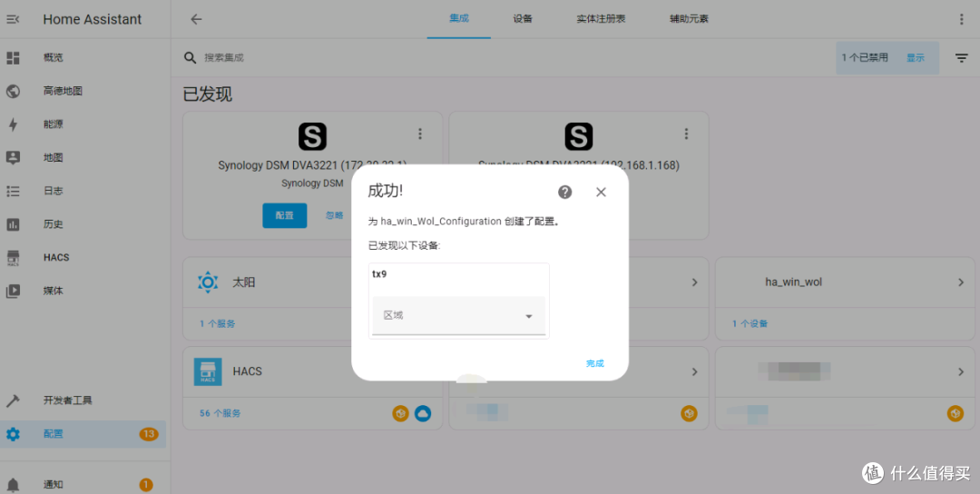
Task: Click the 13 badge on 配置
Action: [x=148, y=434]
